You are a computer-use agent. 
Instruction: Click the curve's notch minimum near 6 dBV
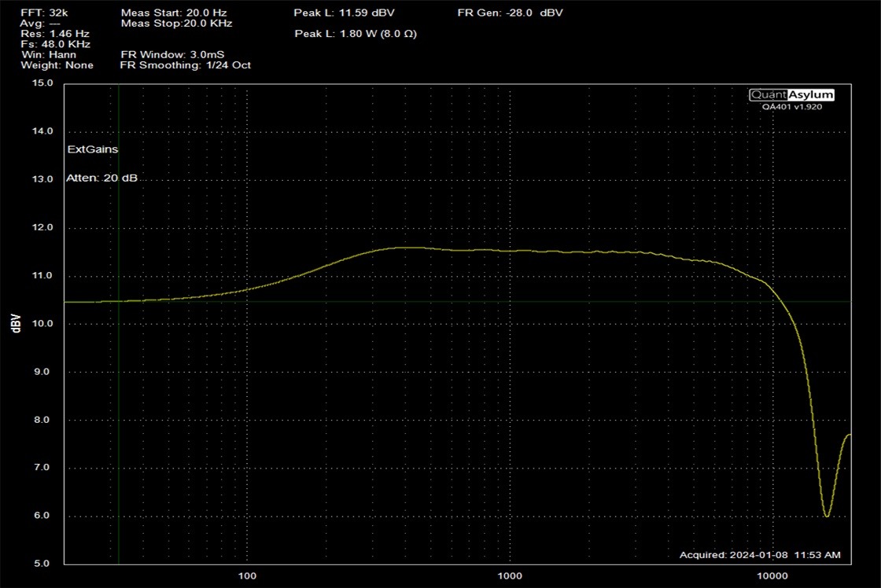click(x=827, y=515)
